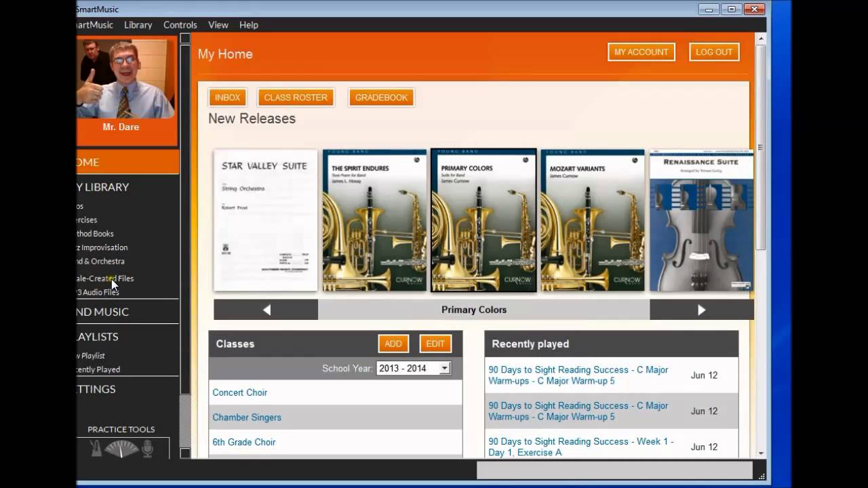This screenshot has height=488, width=868.
Task: Open the GRADEBOOK
Action: point(381,98)
